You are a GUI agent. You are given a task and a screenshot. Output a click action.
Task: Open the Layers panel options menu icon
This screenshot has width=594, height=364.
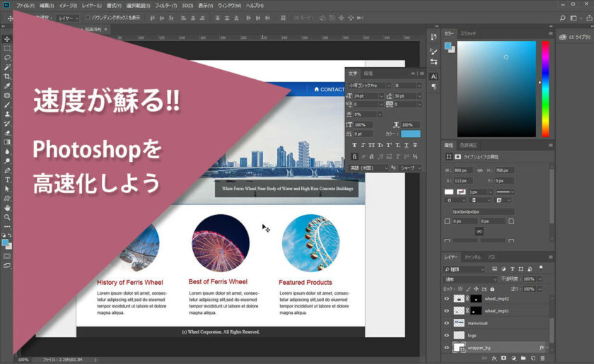[x=550, y=257]
